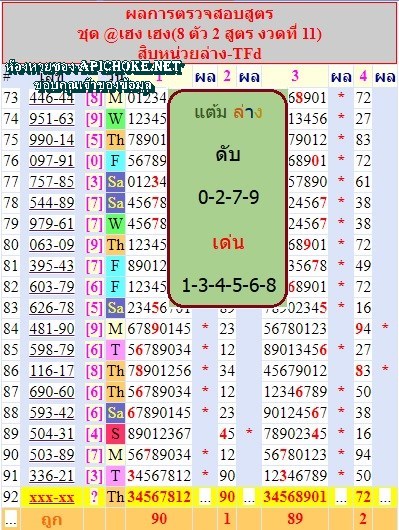Click the column 3 header
The height and width of the screenshot is (530, 399).
point(295,76)
